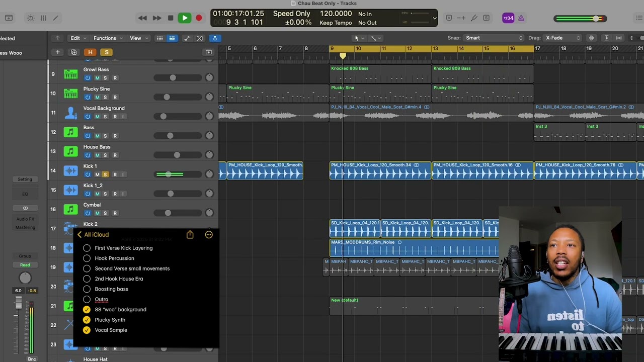Click the Rewind transport button

pos(142,18)
